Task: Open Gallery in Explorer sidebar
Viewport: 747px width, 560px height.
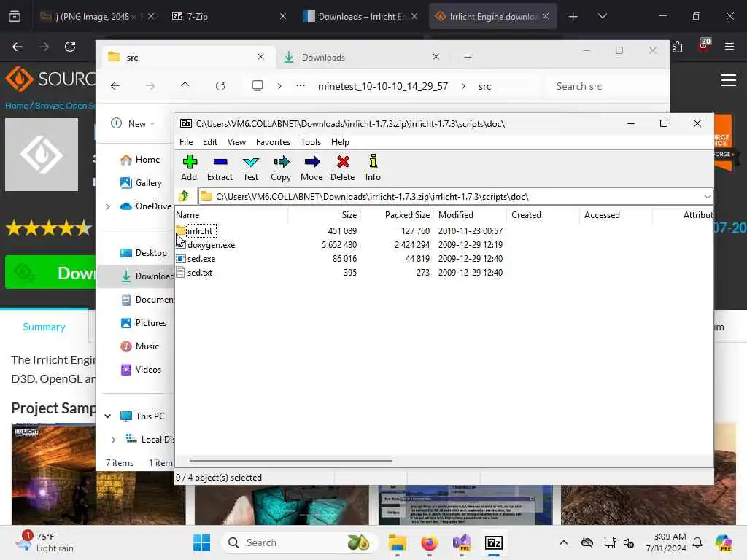Action: [141, 183]
